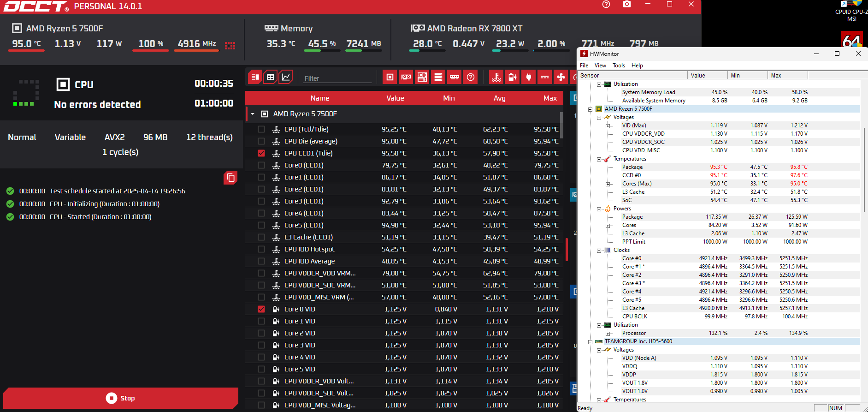The height and width of the screenshot is (412, 868).
Task: Click the Value column header in HWMonitor
Action: coord(708,76)
